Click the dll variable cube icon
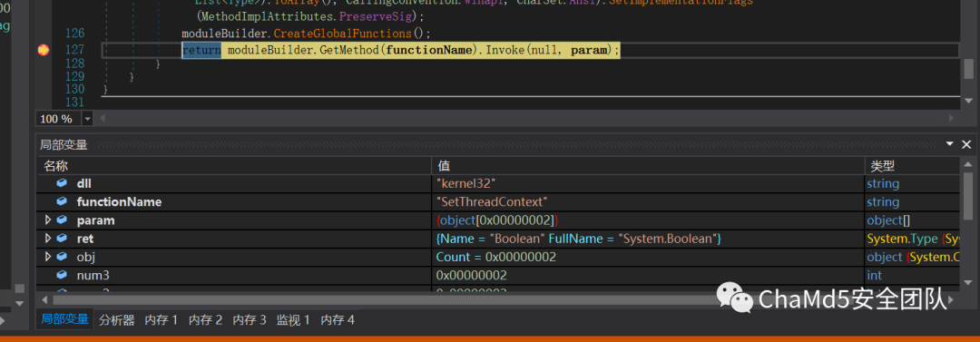Viewport: 980px width, 342px height. tap(62, 184)
